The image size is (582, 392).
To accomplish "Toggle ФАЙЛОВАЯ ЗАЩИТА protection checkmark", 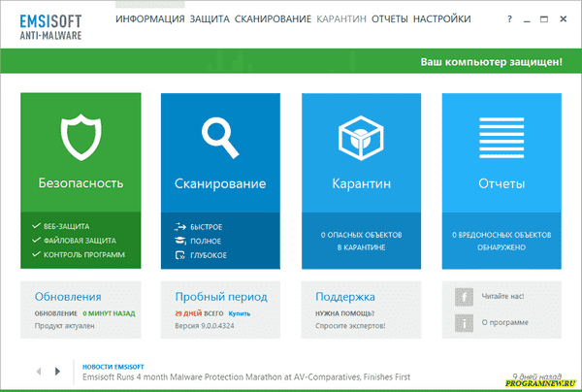I will point(36,240).
